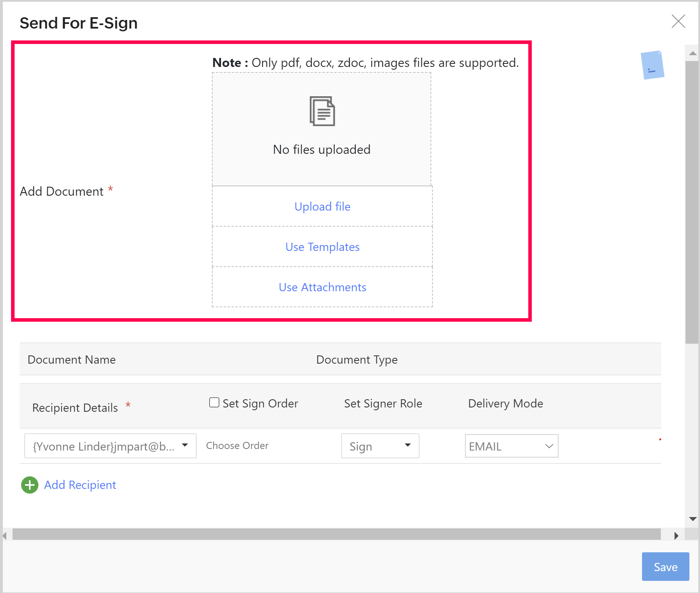Click the horizontal scrollbar track
This screenshot has width=700, height=593.
[x=336, y=534]
